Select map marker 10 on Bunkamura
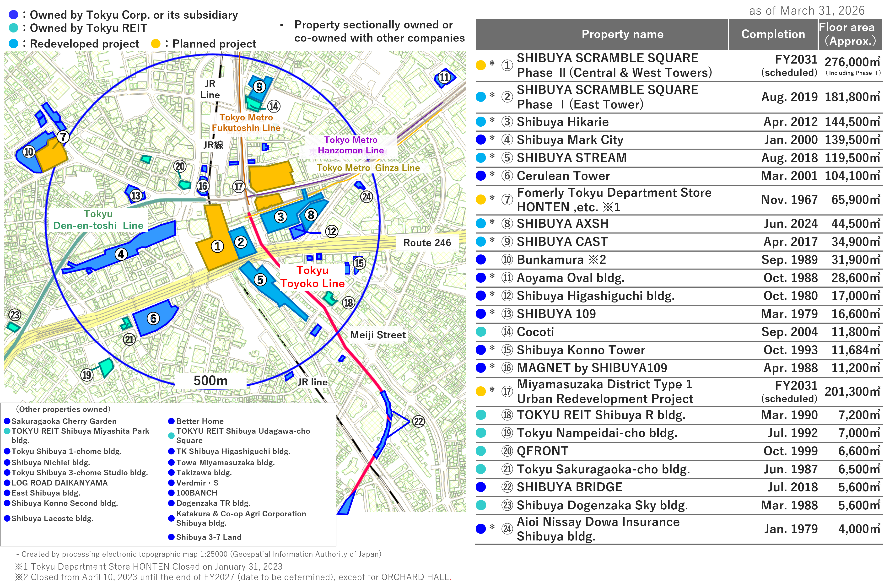 tap(29, 151)
